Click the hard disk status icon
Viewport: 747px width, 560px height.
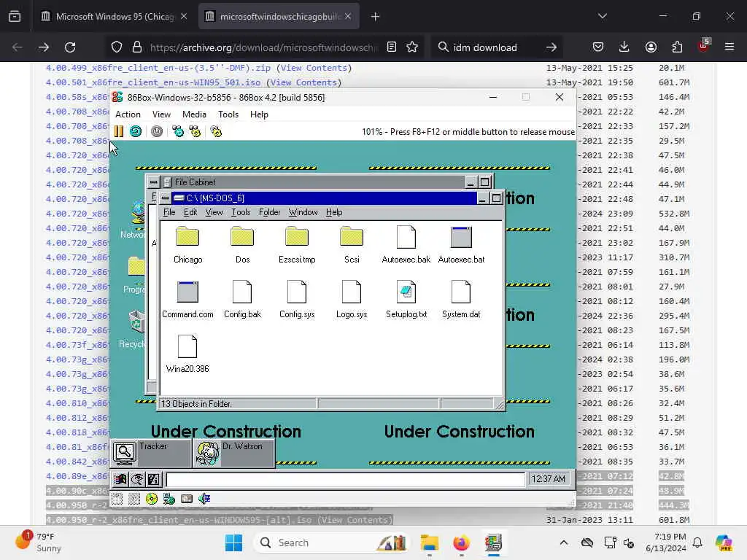coord(187,499)
